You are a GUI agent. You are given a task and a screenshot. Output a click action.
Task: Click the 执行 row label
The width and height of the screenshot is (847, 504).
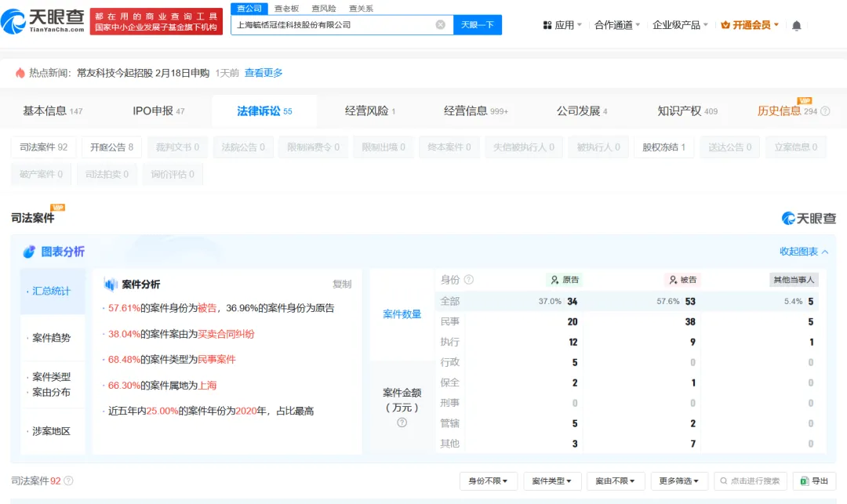point(450,342)
